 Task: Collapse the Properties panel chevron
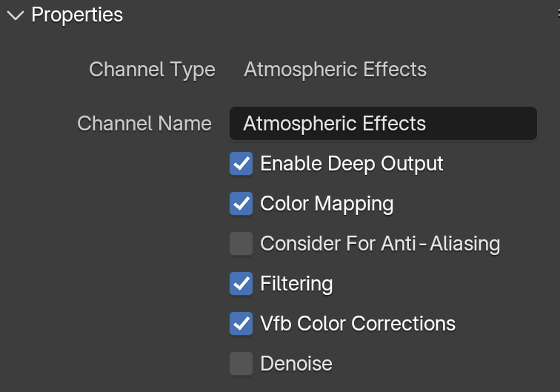(16, 16)
